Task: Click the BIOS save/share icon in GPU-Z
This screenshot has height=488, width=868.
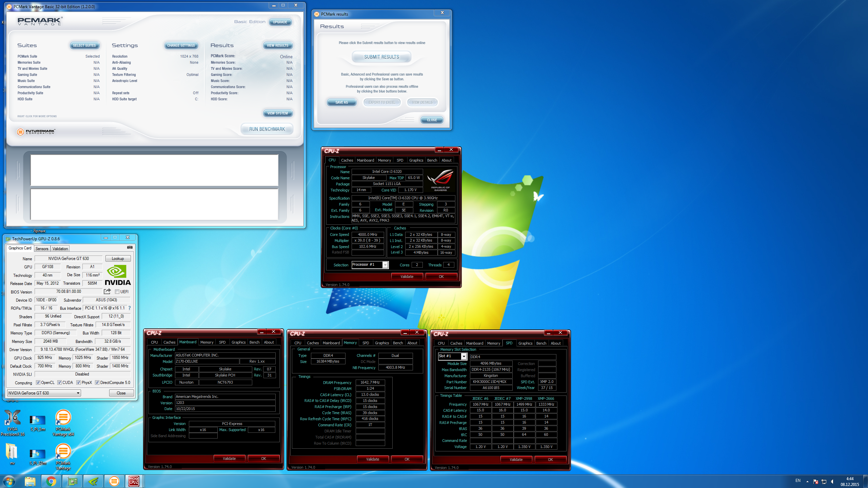Action: 107,291
